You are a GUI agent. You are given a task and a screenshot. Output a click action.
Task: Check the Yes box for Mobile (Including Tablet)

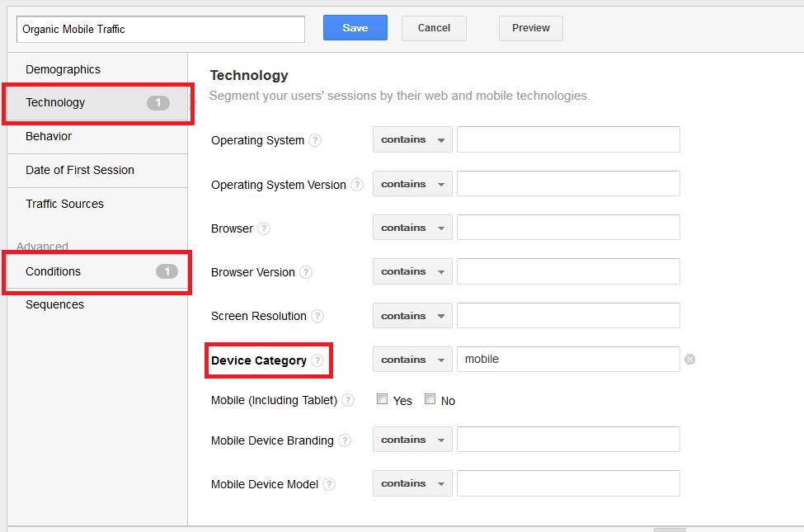(382, 399)
